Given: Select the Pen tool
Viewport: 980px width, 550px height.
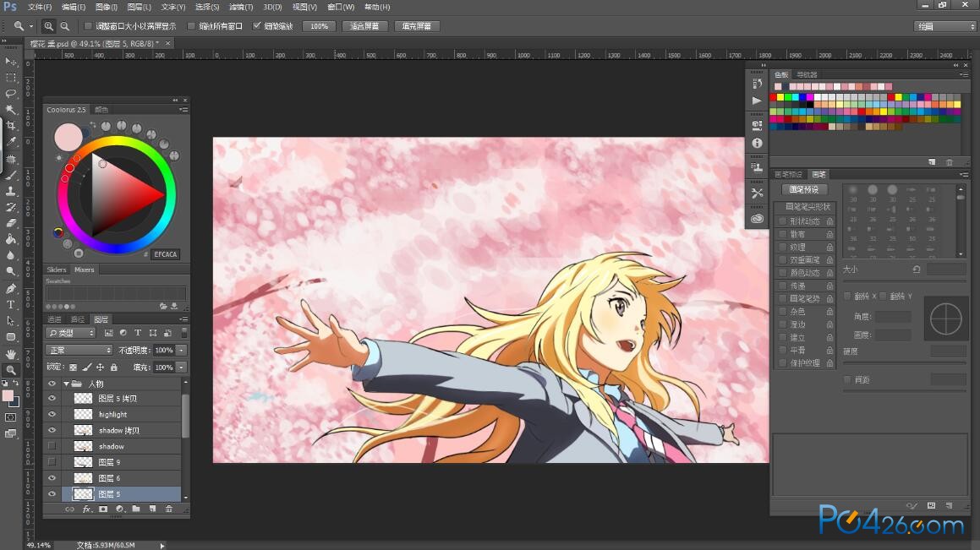Looking at the screenshot, I should 11,288.
